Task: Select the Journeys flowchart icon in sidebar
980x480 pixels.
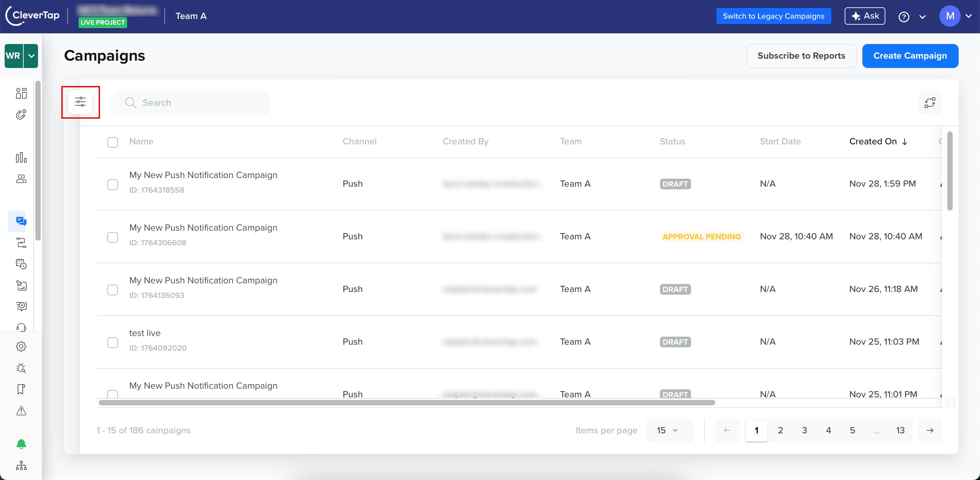Action: (x=21, y=243)
